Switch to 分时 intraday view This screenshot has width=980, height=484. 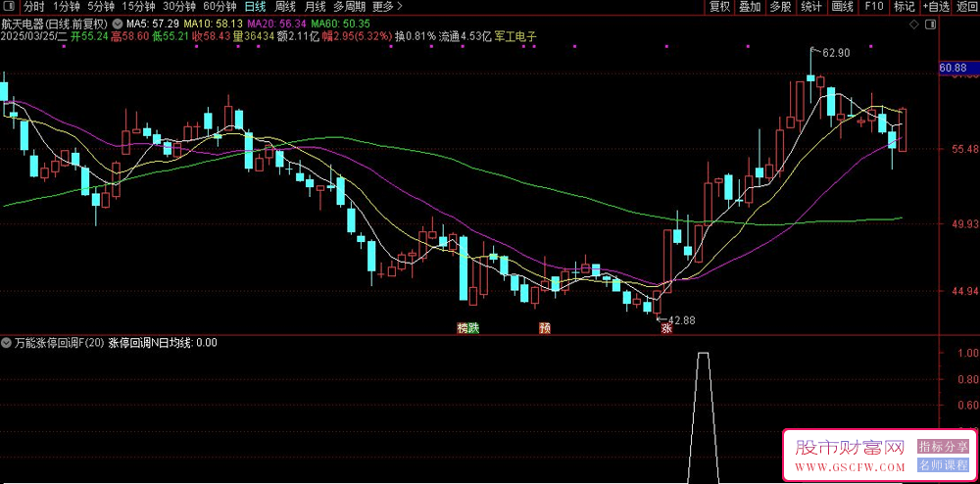33,7
